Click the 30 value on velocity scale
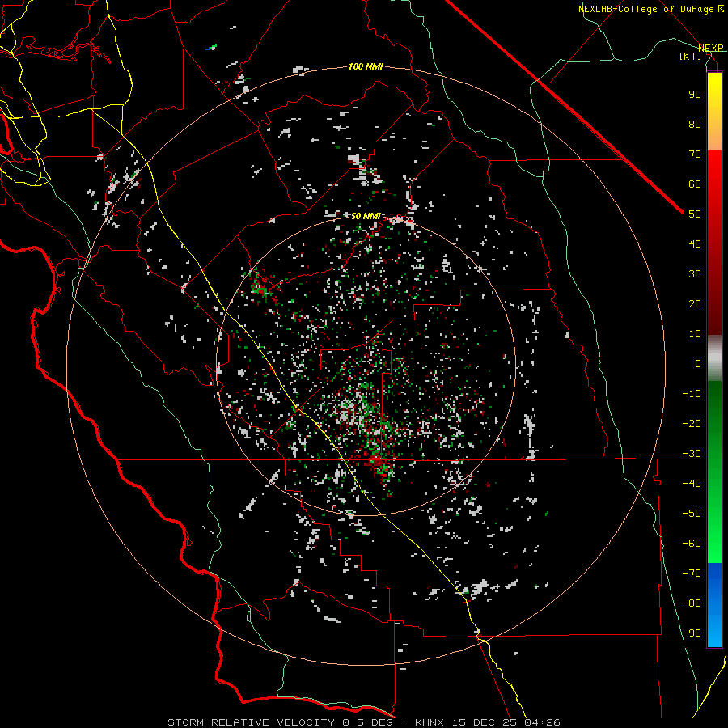Viewport: 728px width, 728px height. tap(695, 274)
